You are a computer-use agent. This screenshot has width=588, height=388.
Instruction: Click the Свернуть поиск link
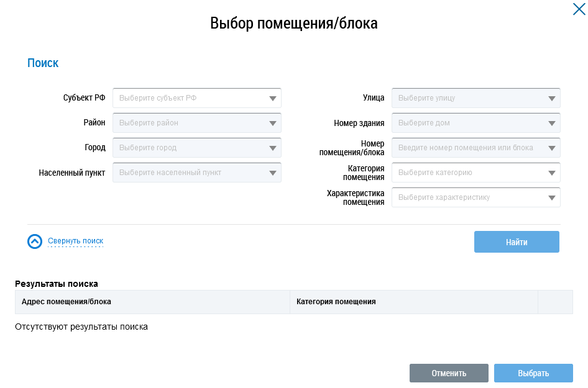coord(75,241)
